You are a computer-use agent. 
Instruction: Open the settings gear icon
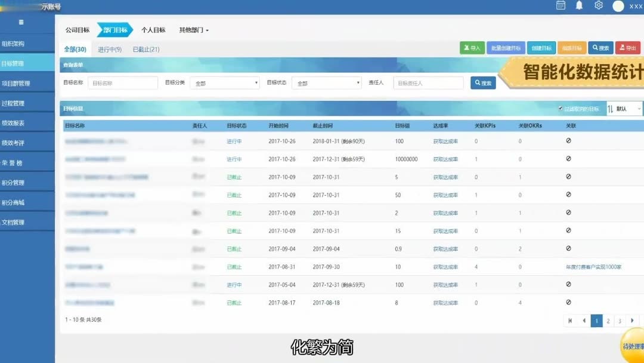pyautogui.click(x=597, y=5)
